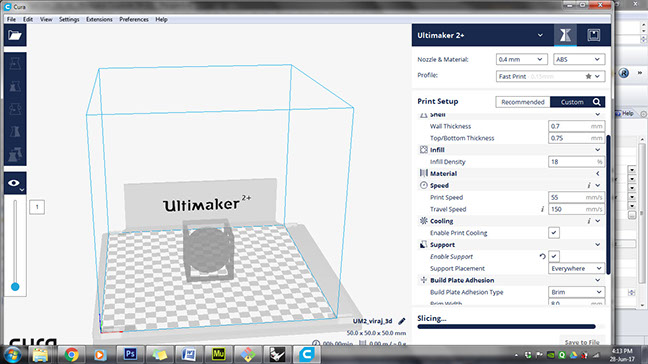Click the Print Speed field
Viewport: 648px width, 364px height.
[576, 197]
